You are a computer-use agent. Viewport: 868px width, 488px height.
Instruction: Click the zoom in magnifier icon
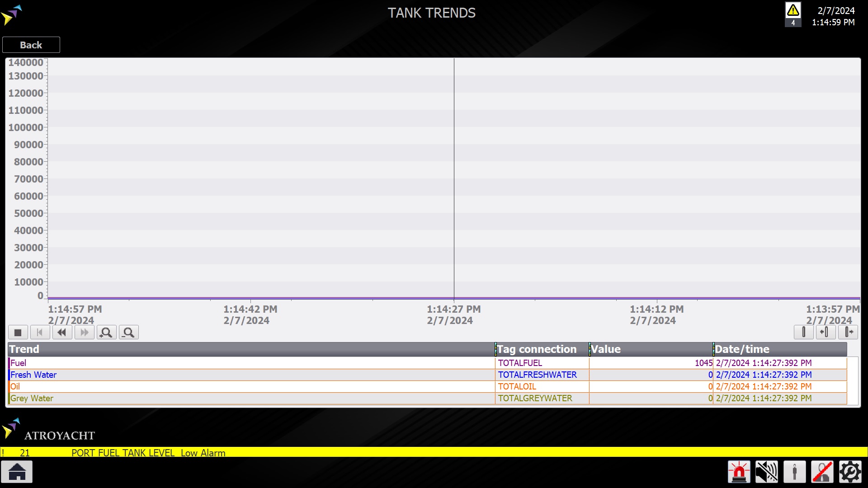tap(107, 333)
